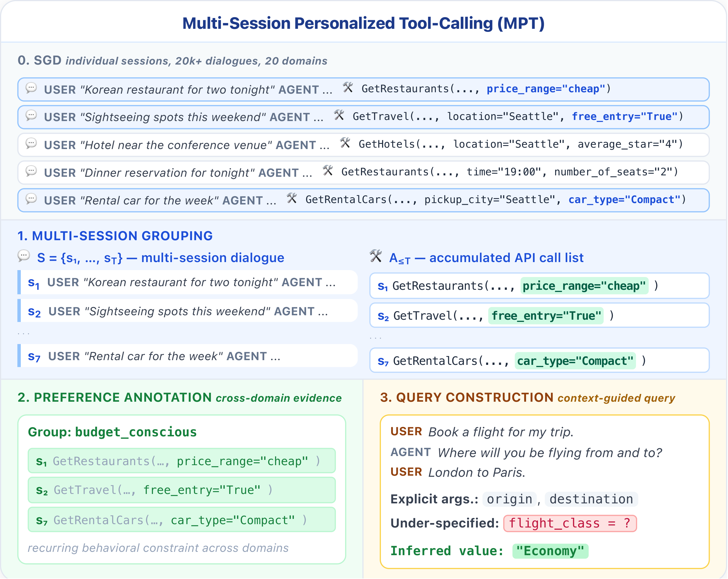728x579 pixels.
Task: Click the tools icon before GetRentalCars in SGD list
Action: point(292,199)
